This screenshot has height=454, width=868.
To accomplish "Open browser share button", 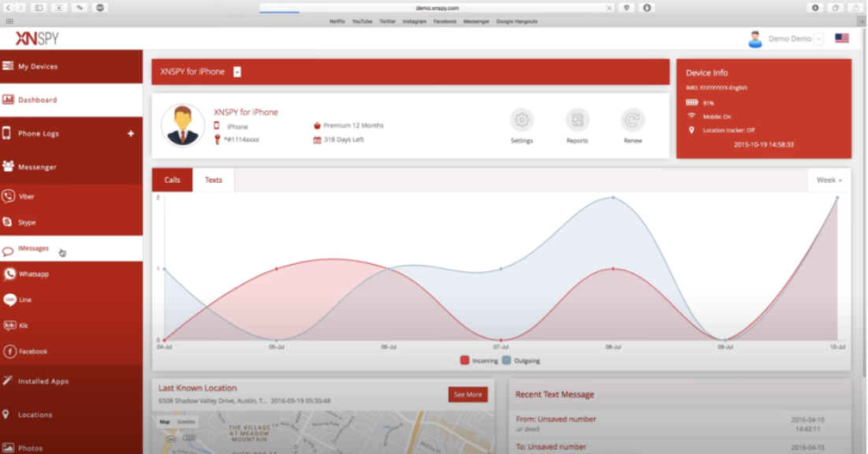I will click(855, 8).
